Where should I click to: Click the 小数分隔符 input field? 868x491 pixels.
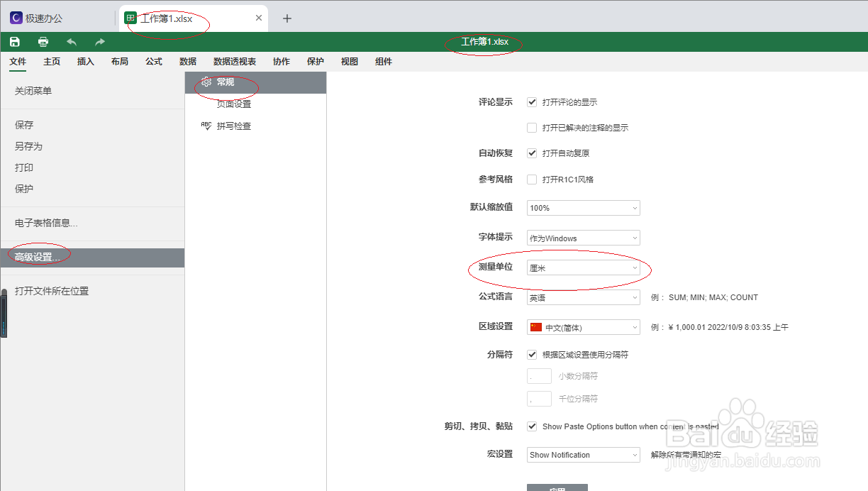pyautogui.click(x=539, y=376)
